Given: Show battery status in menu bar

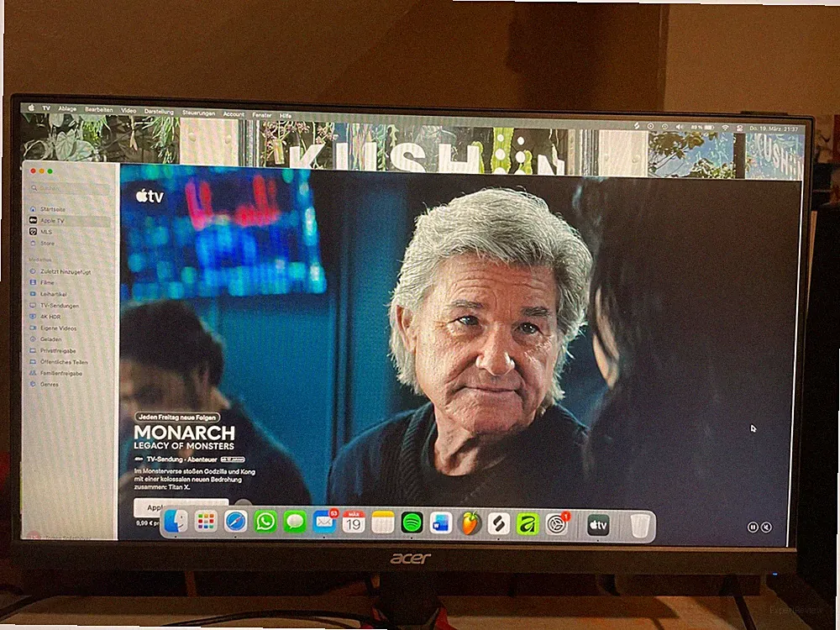Looking at the screenshot, I should click(x=702, y=128).
